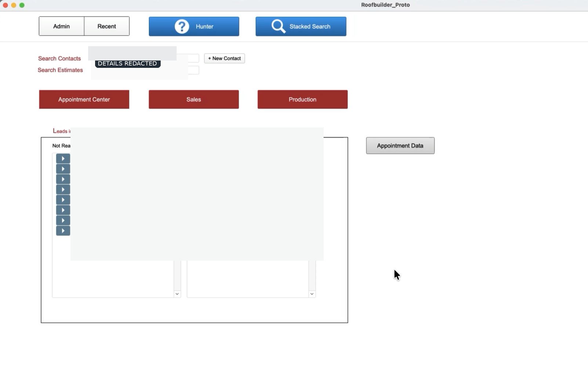Switch to the Recent tab
This screenshot has height=389, width=588.
[x=107, y=26]
